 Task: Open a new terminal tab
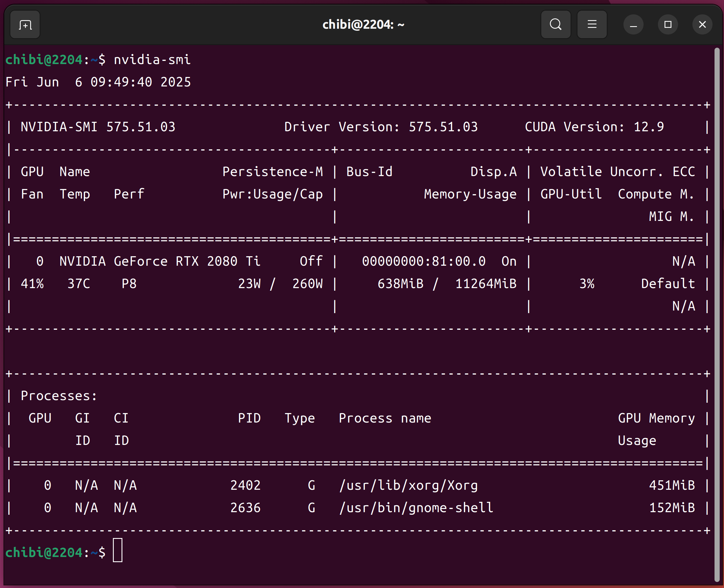pos(25,25)
